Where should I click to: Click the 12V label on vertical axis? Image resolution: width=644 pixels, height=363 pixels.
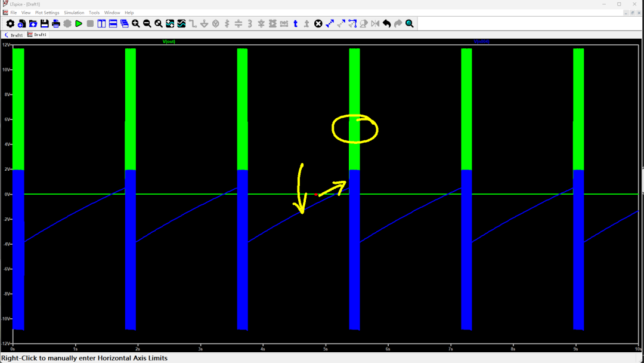[5, 45]
